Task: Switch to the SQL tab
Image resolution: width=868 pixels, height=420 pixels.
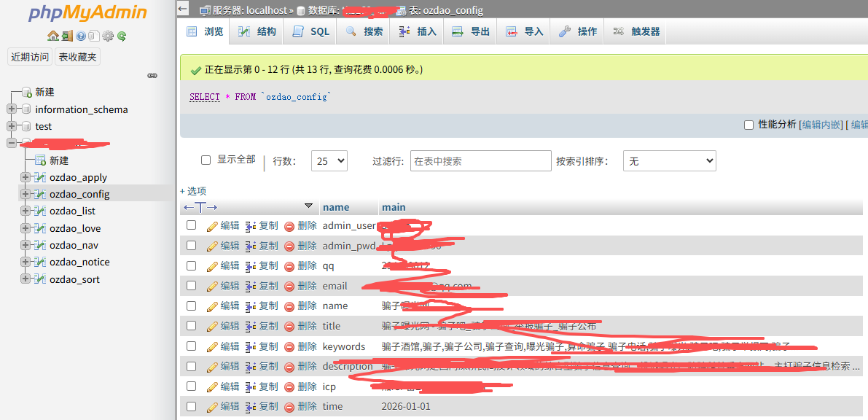Action: click(x=310, y=31)
